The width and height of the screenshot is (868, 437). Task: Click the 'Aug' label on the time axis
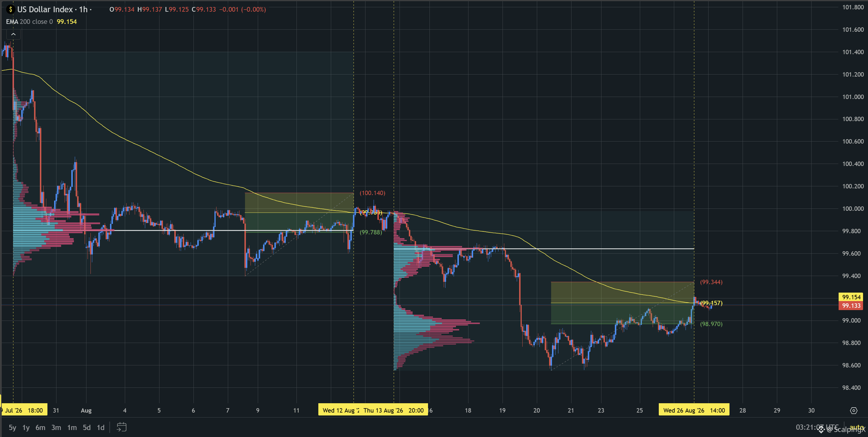pos(86,411)
